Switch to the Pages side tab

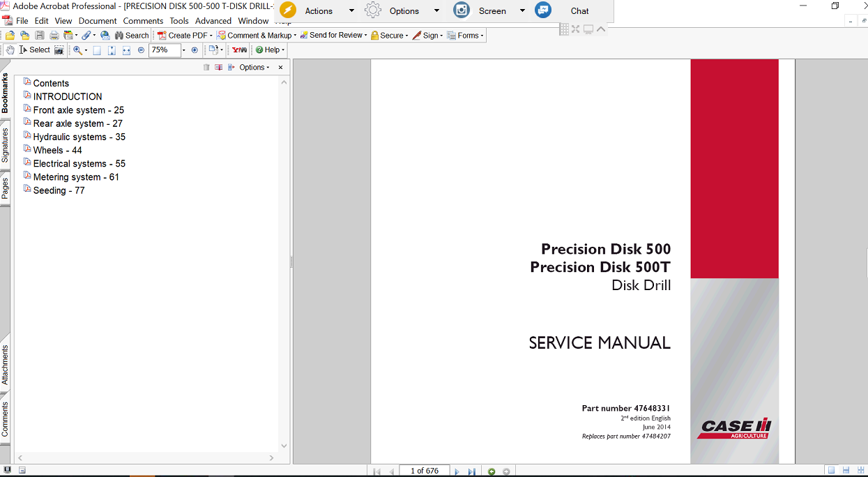click(x=5, y=188)
